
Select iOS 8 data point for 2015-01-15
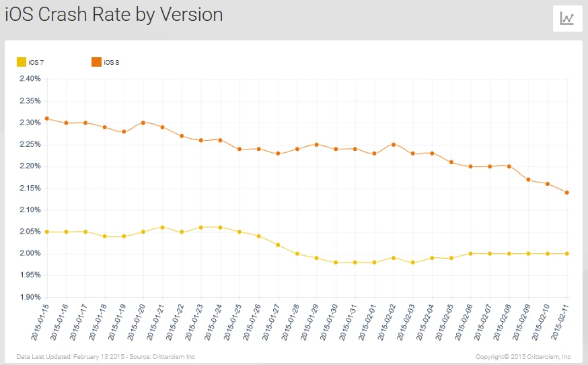point(46,119)
